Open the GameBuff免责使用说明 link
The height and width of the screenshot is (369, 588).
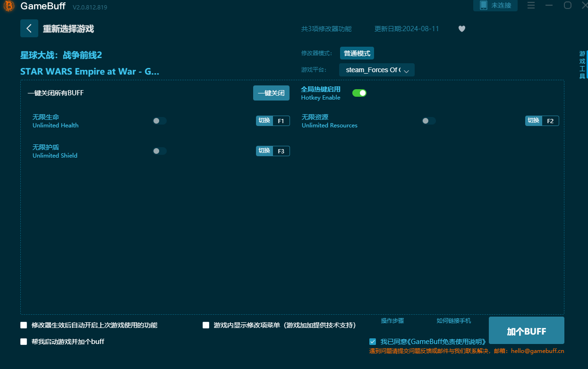click(446, 342)
